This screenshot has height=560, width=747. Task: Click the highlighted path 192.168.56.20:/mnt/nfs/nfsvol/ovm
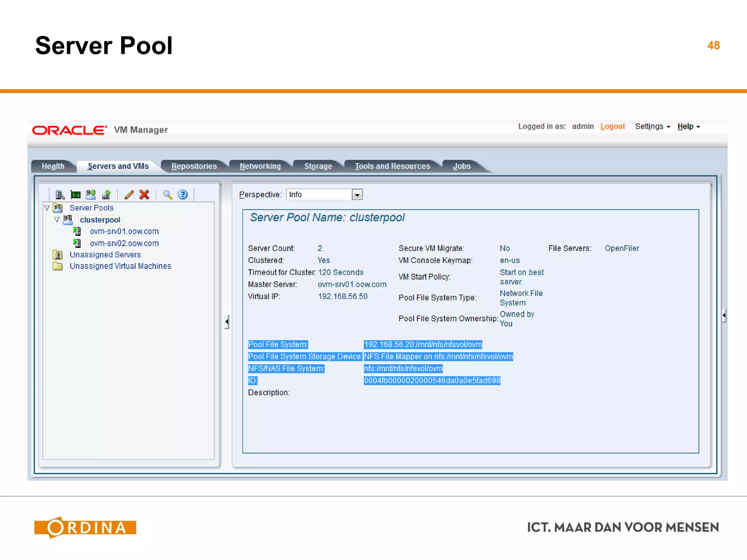tap(423, 345)
